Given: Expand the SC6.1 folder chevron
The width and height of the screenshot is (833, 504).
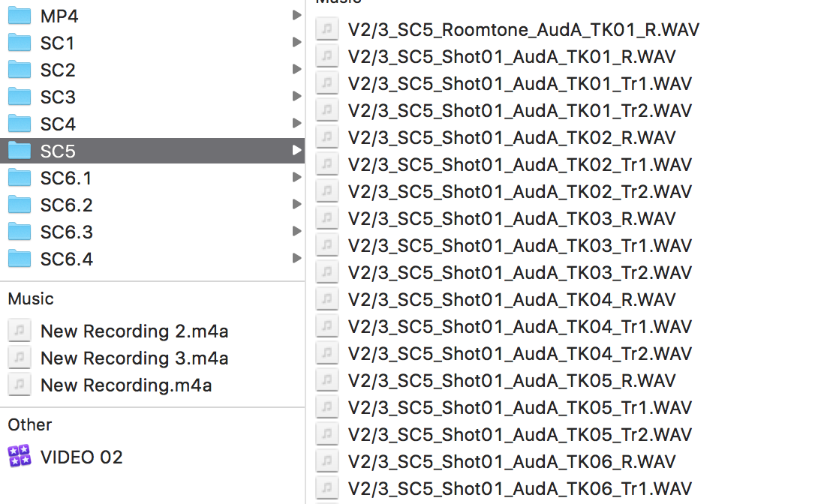Looking at the screenshot, I should pyautogui.click(x=296, y=178).
